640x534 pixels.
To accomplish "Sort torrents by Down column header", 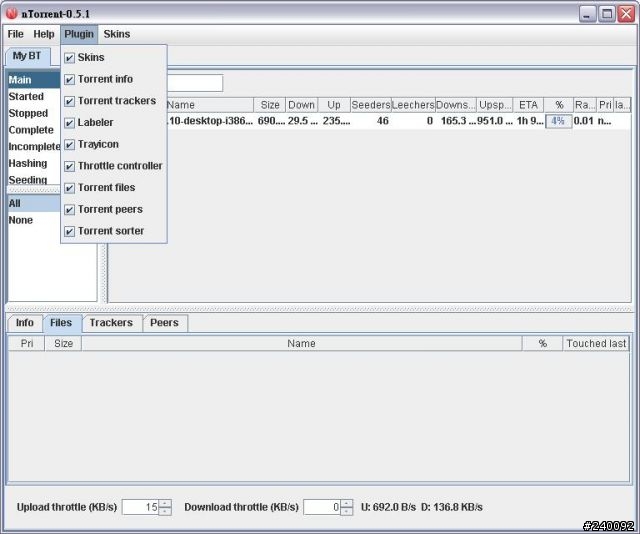I will (x=302, y=105).
